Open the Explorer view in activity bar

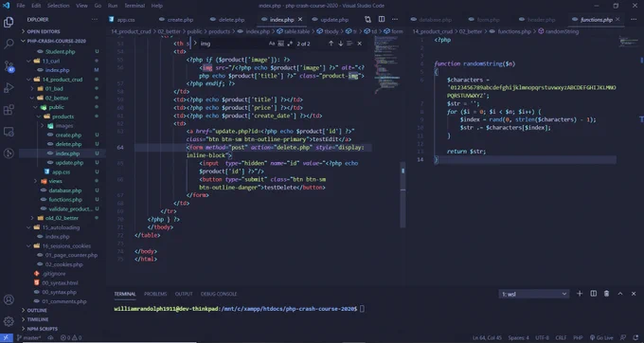tap(9, 22)
